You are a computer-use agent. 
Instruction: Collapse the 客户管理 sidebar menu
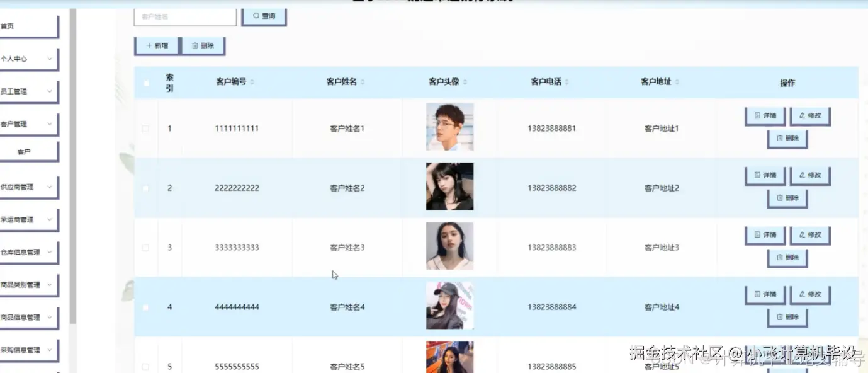pyautogui.click(x=28, y=124)
